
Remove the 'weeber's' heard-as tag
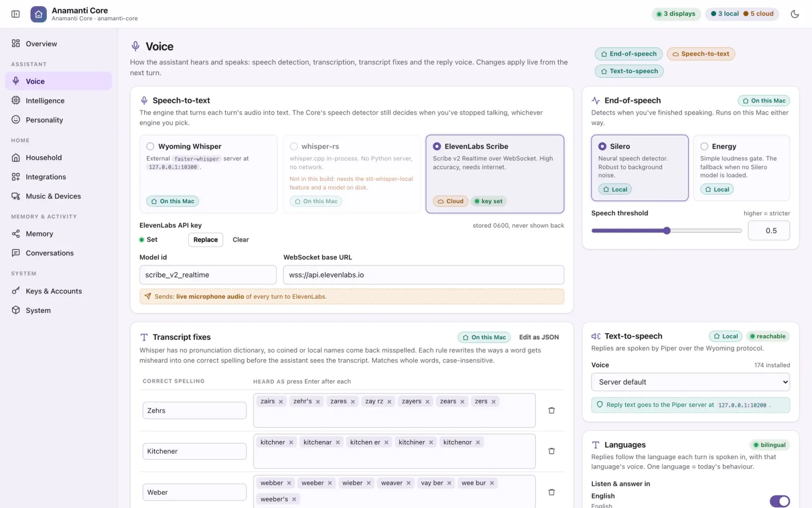294,499
